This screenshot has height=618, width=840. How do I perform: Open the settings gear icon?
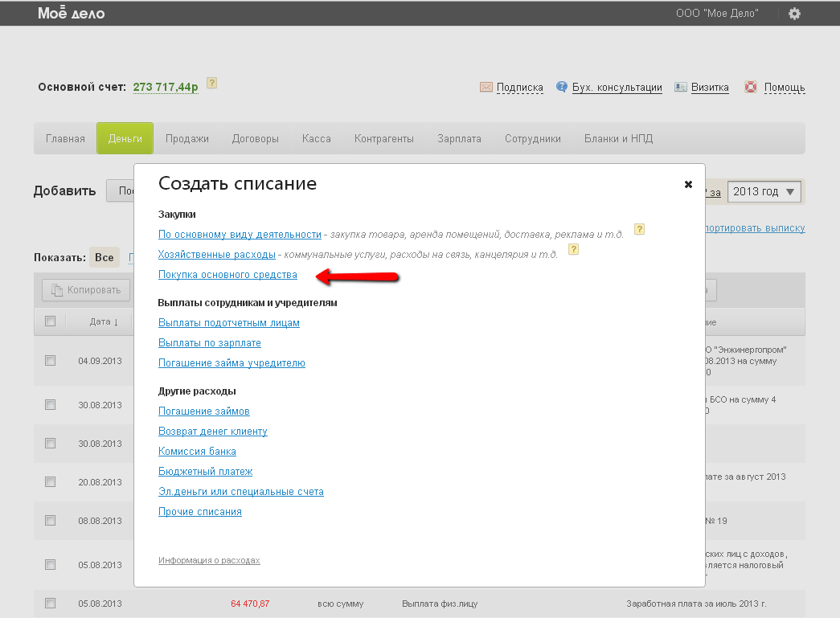[794, 14]
